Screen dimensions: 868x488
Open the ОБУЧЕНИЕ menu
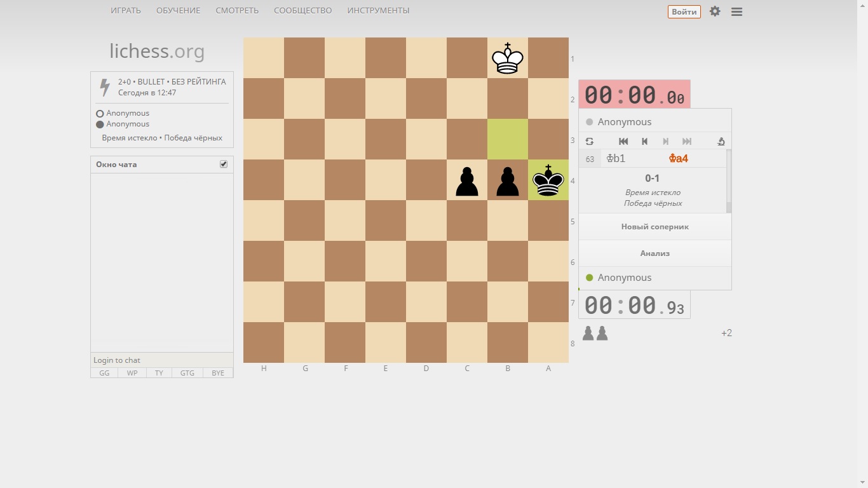(178, 11)
